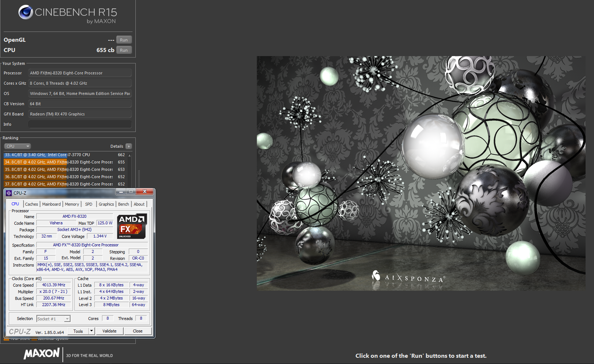The width and height of the screenshot is (594, 364).
Task: Minimize the CPU-Z window
Action: tap(121, 192)
